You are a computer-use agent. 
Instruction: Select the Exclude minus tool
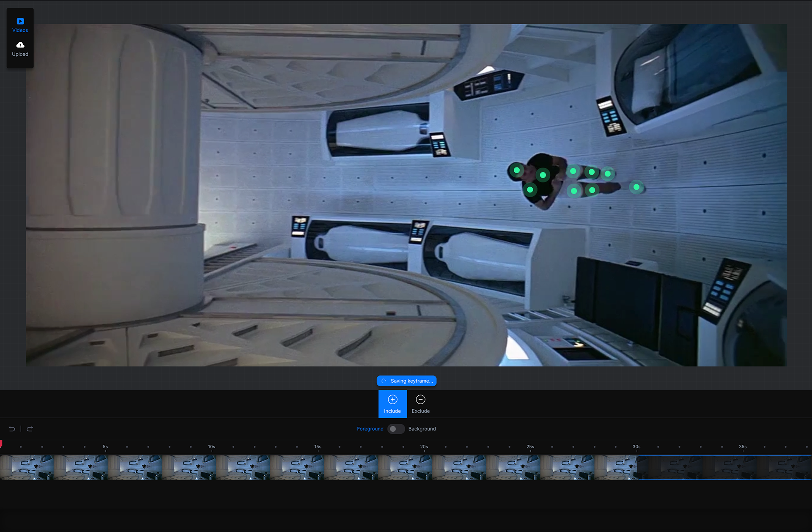tap(420, 404)
